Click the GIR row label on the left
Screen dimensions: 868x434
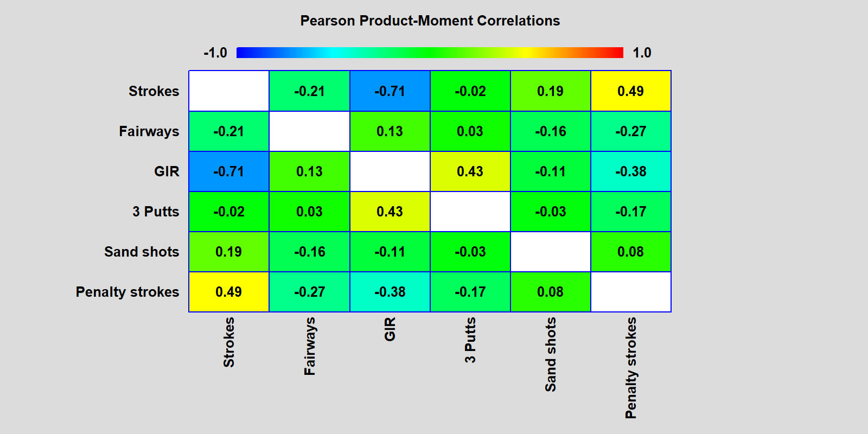tap(166, 171)
